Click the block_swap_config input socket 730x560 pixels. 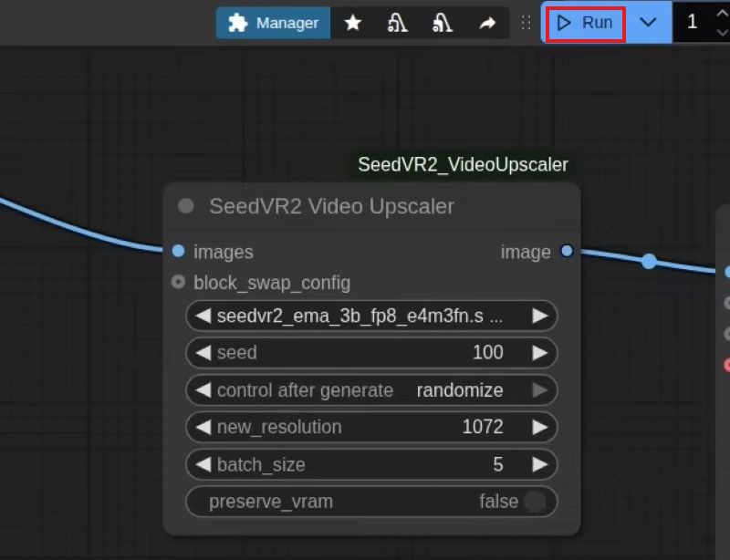click(x=178, y=282)
